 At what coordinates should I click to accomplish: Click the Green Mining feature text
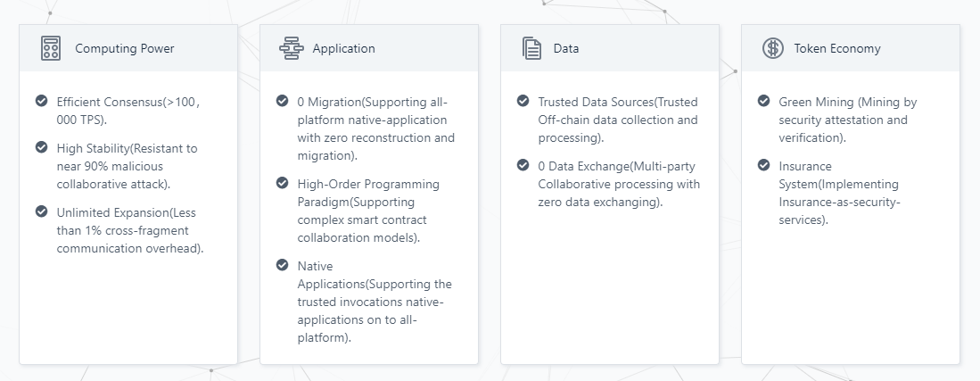(x=846, y=120)
